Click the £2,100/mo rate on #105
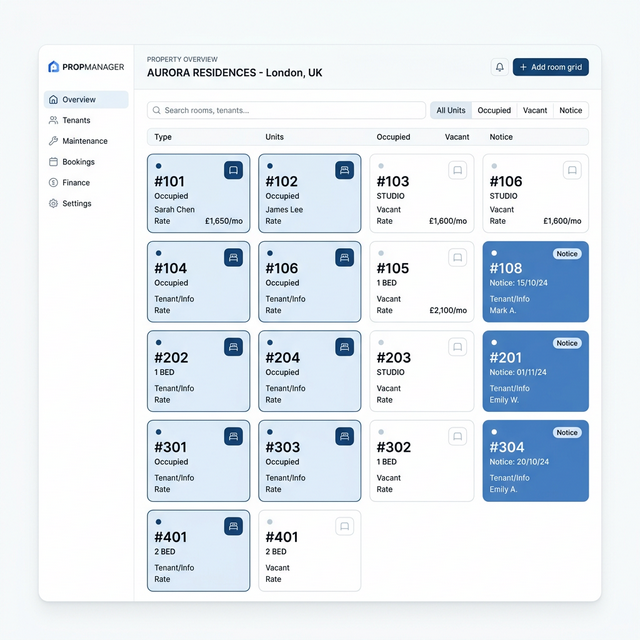 [448, 310]
